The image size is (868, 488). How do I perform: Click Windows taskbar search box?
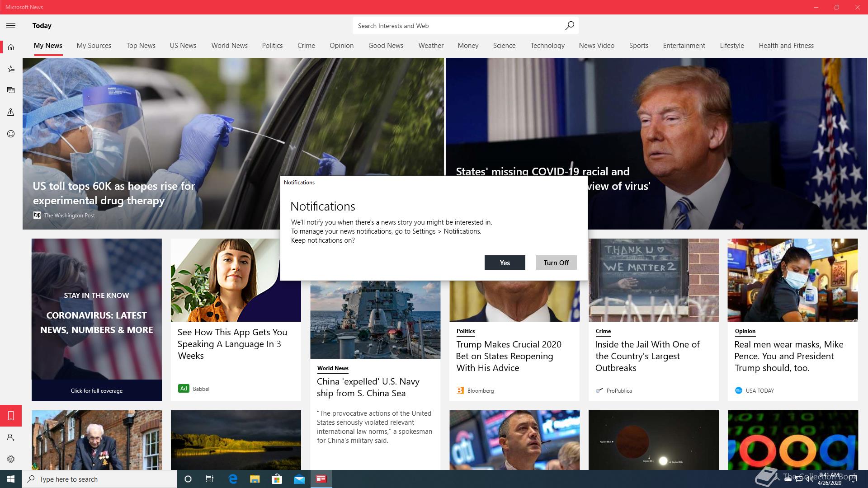(x=99, y=479)
